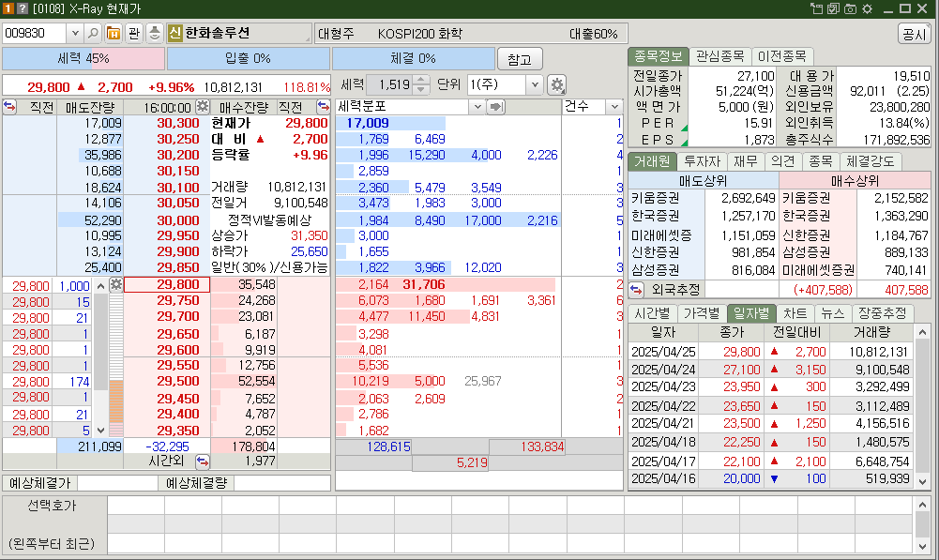The image size is (939, 560).
Task: Click the 세력 45% bar
Action: pyautogui.click(x=83, y=59)
